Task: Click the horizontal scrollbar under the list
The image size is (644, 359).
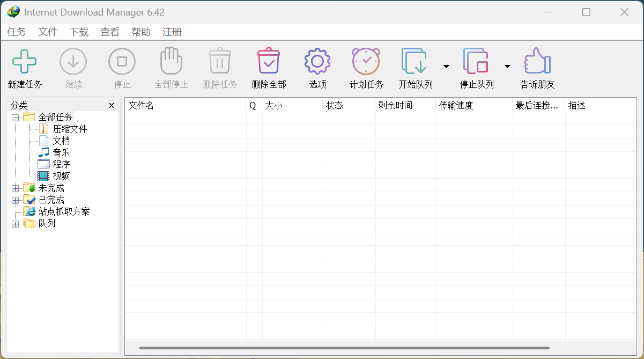Action: (x=343, y=348)
